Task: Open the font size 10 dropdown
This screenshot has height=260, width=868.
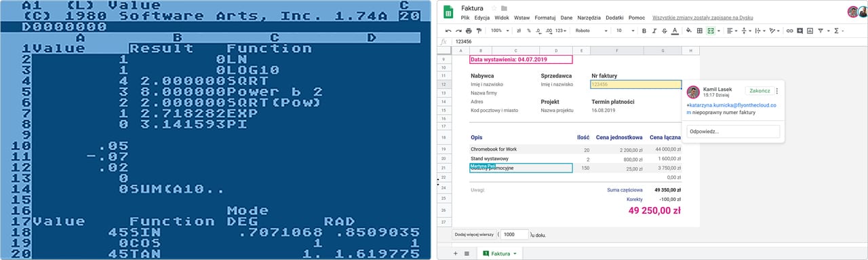Action: pyautogui.click(x=625, y=31)
